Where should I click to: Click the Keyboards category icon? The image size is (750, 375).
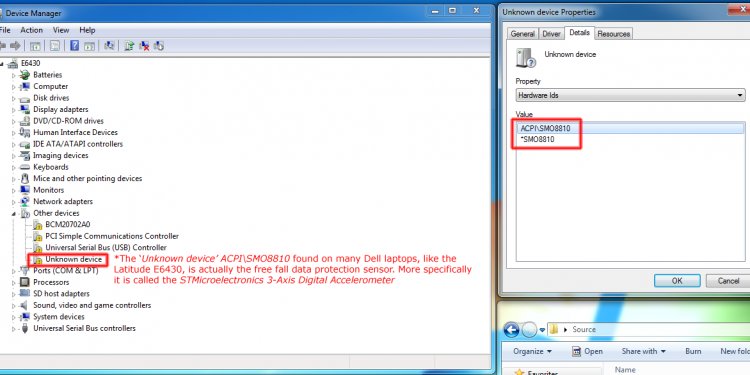(25, 167)
